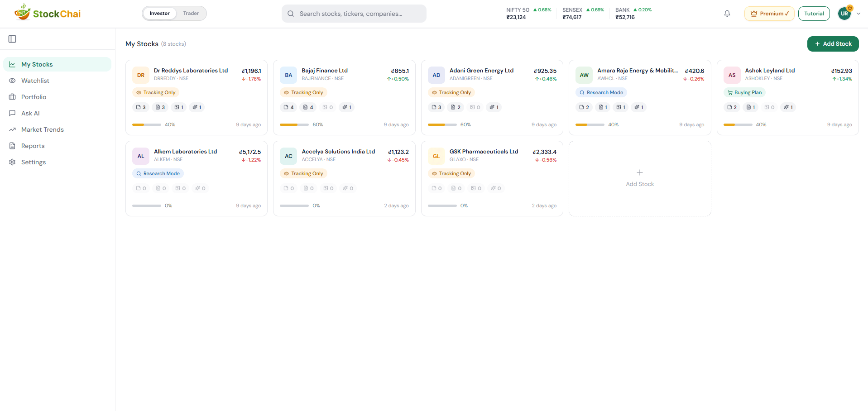Screen dimensions: 868x411
Task: Open the UR user avatar
Action: pos(844,14)
